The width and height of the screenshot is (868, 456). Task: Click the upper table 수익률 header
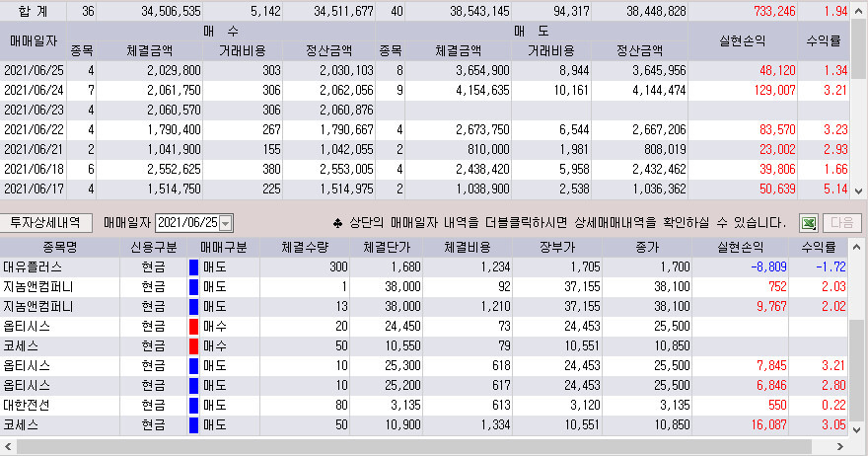click(824, 40)
